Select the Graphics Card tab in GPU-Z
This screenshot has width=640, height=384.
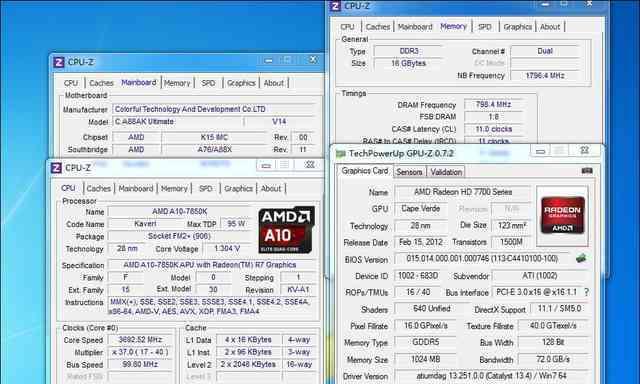point(365,171)
